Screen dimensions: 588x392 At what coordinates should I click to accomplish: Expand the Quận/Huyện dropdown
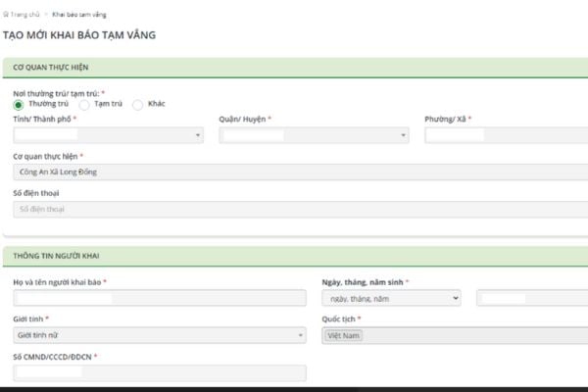pyautogui.click(x=314, y=135)
